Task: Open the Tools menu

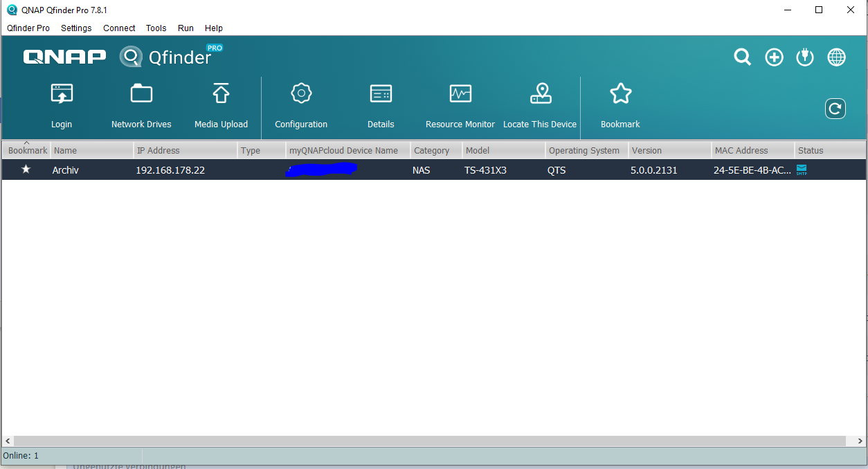Action: click(x=156, y=28)
